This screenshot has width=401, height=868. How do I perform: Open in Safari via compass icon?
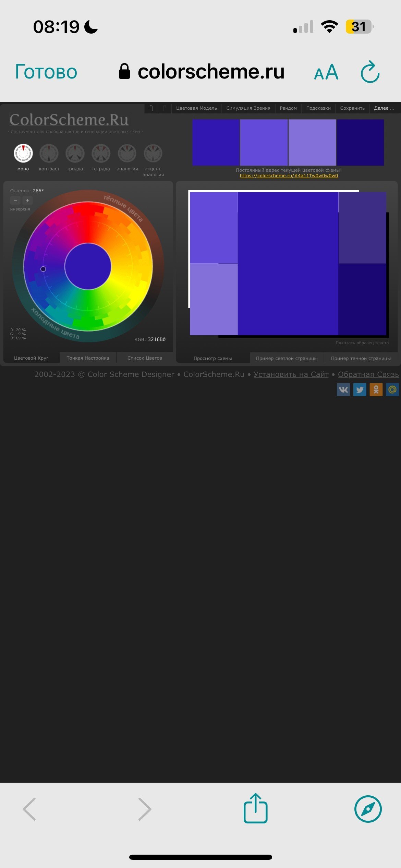[368, 809]
